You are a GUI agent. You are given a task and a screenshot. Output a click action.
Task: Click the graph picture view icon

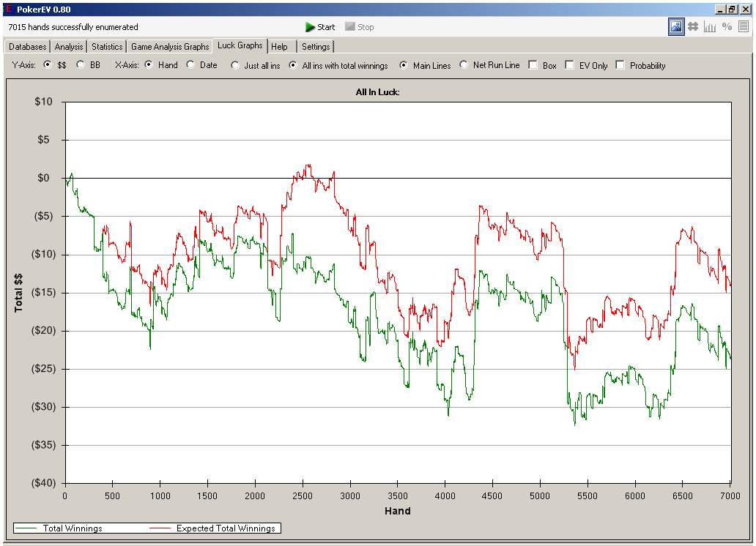point(676,27)
